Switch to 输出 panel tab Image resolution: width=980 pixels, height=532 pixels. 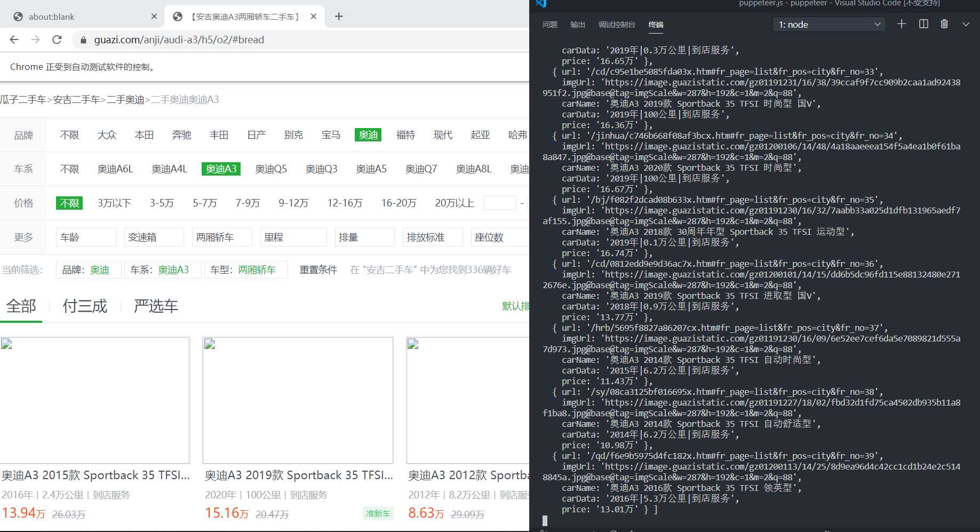[578, 25]
